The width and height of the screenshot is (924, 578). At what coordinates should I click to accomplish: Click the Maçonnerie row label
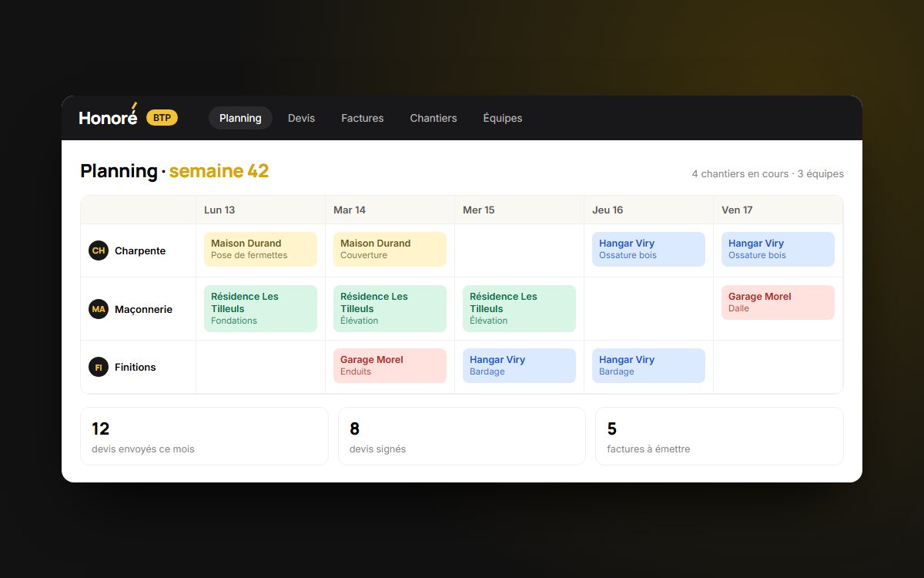pyautogui.click(x=143, y=309)
